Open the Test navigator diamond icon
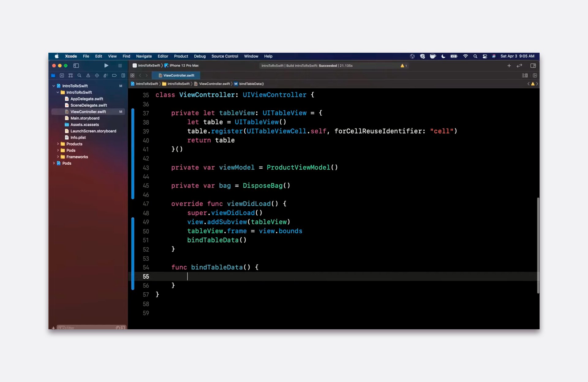 (x=97, y=75)
